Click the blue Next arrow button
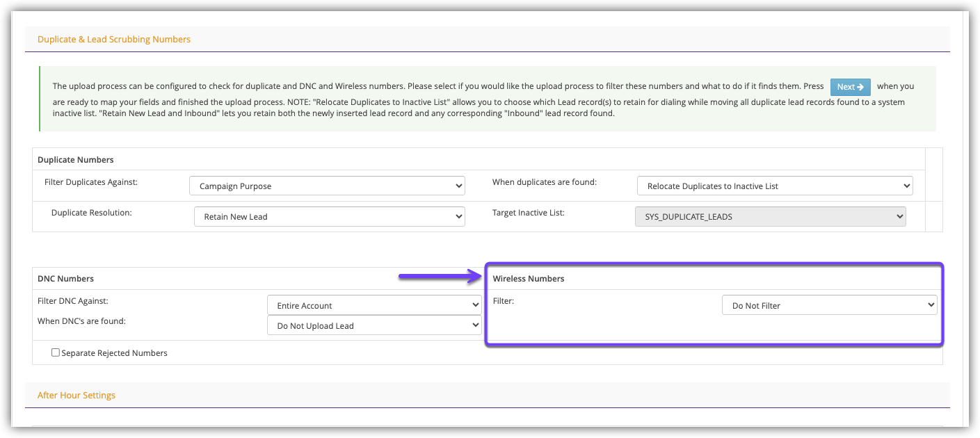 (850, 87)
